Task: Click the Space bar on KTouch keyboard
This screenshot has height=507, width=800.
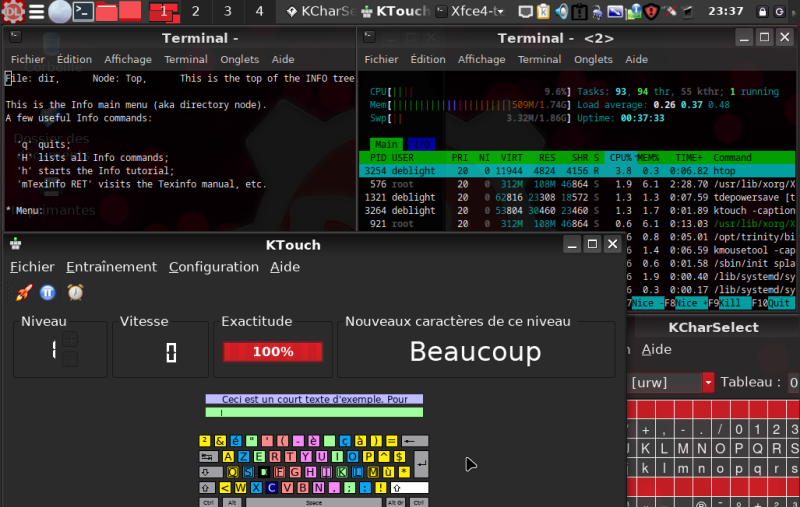Action: click(314, 502)
